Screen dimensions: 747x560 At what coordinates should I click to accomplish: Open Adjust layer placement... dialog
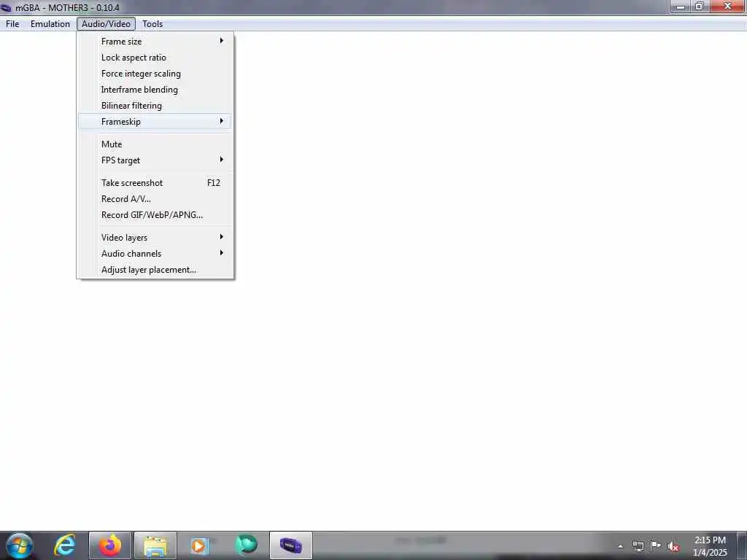point(155,270)
